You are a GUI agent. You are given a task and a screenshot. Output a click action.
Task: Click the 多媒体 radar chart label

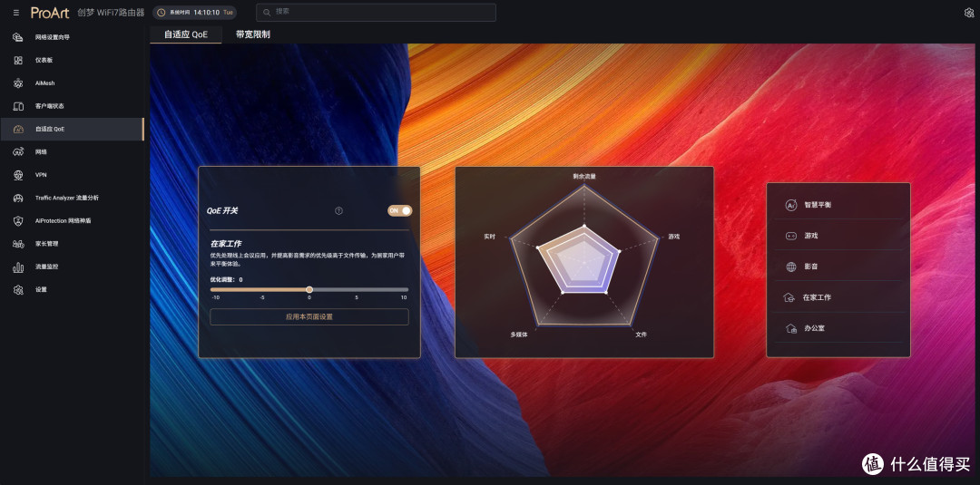(x=519, y=335)
